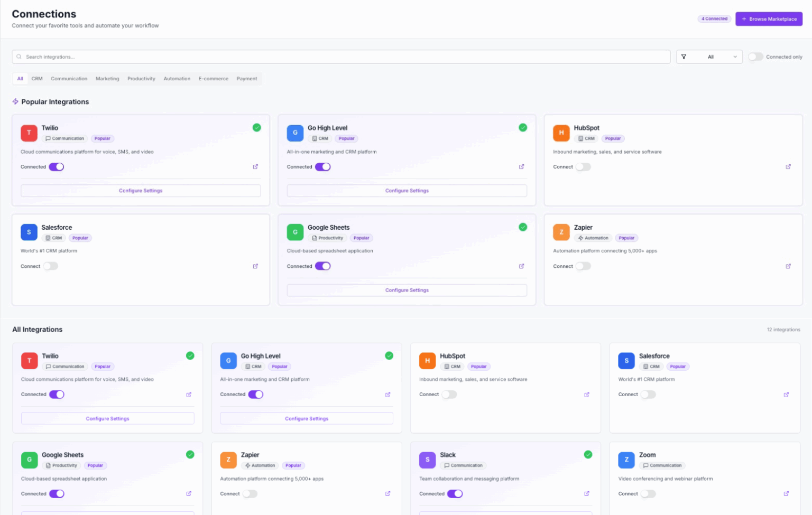Configure Settings for Go High Level in All Integrations
The image size is (812, 515).
tap(307, 418)
